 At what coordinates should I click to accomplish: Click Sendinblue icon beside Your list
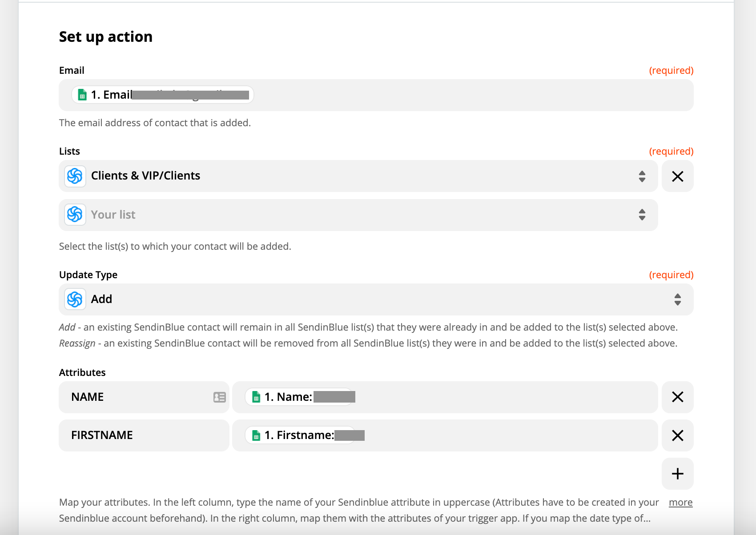[75, 215]
